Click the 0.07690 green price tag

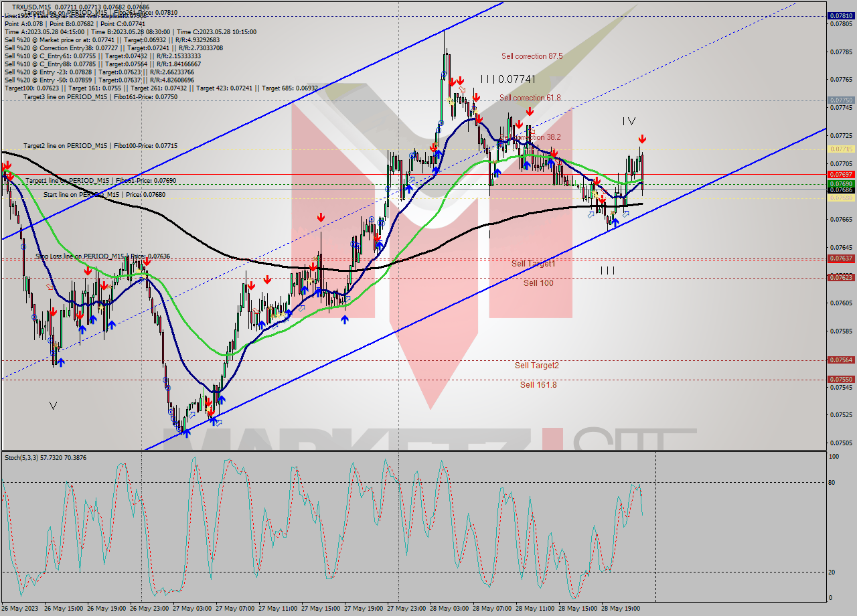[x=842, y=183]
